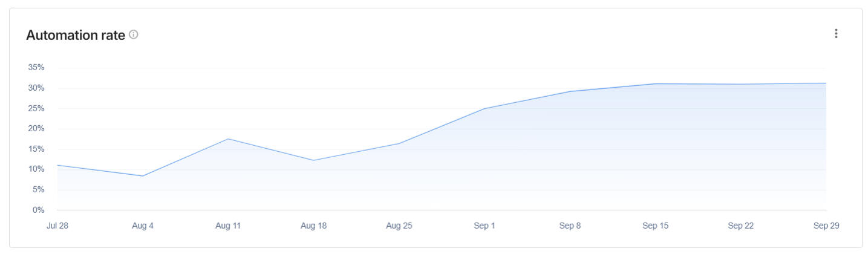Click the line's data point at Sep 8
868x254 pixels.
pos(570,91)
